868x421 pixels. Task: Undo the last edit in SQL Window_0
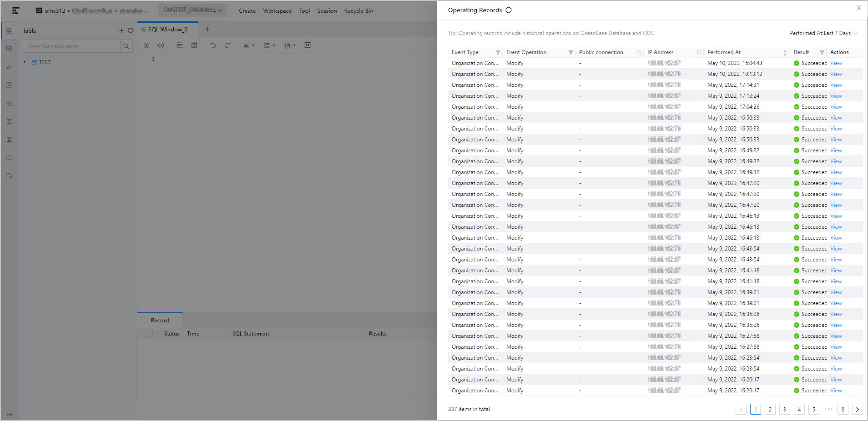(212, 45)
